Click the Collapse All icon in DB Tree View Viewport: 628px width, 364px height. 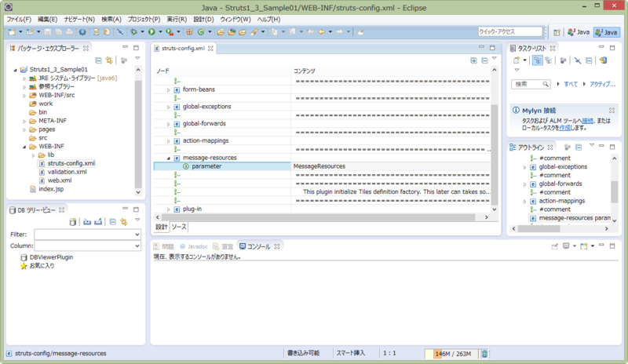point(112,222)
